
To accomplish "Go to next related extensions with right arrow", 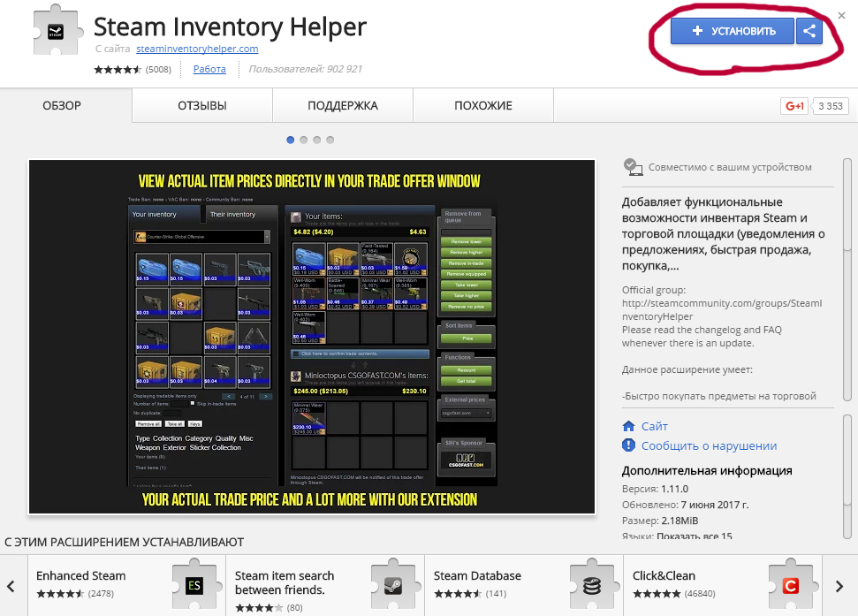I will tap(839, 587).
